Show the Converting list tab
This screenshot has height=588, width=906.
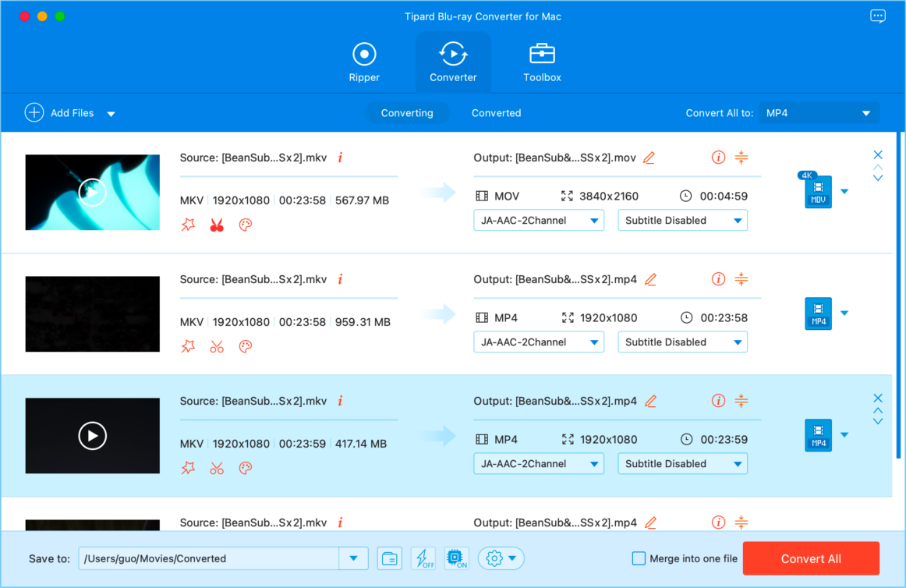tap(407, 113)
